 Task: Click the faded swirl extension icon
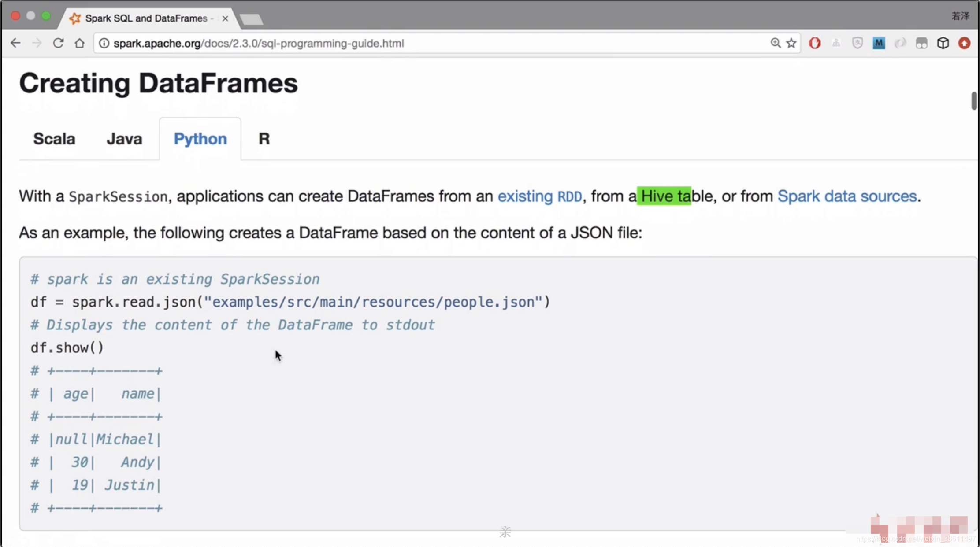click(x=900, y=43)
